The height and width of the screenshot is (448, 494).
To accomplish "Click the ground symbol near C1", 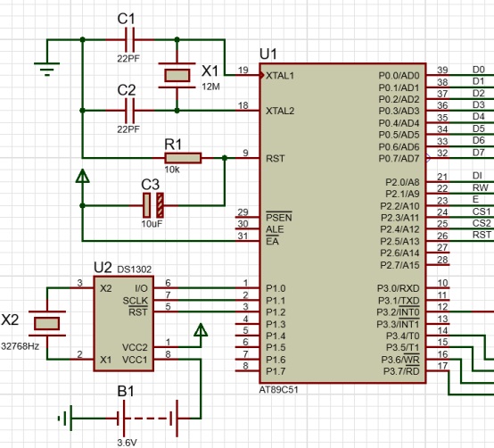I will pos(47,70).
